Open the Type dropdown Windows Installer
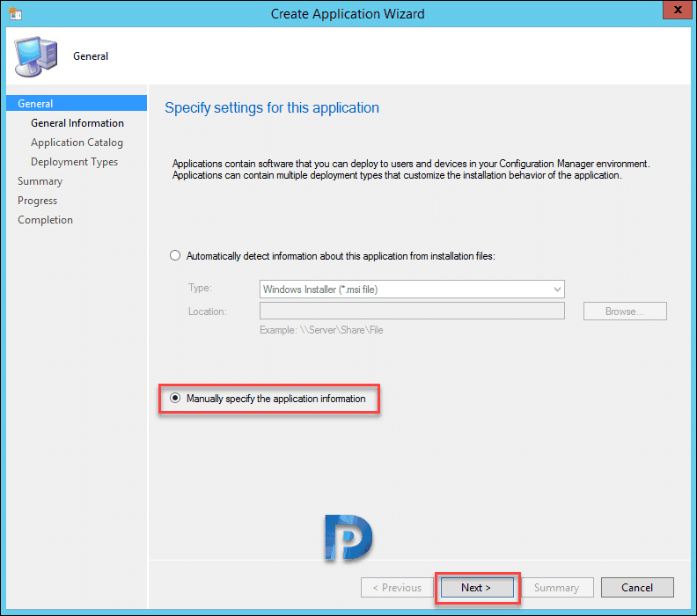The image size is (697, 616). tap(412, 290)
